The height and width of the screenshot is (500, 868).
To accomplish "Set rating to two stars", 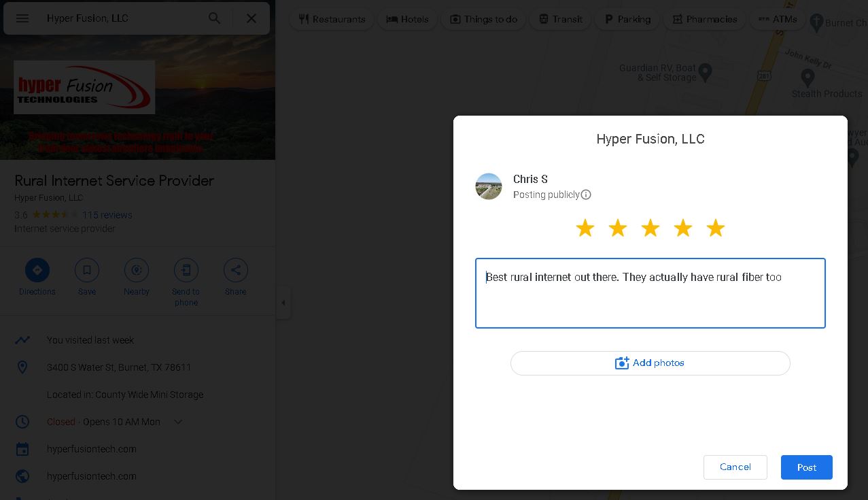I will point(618,228).
